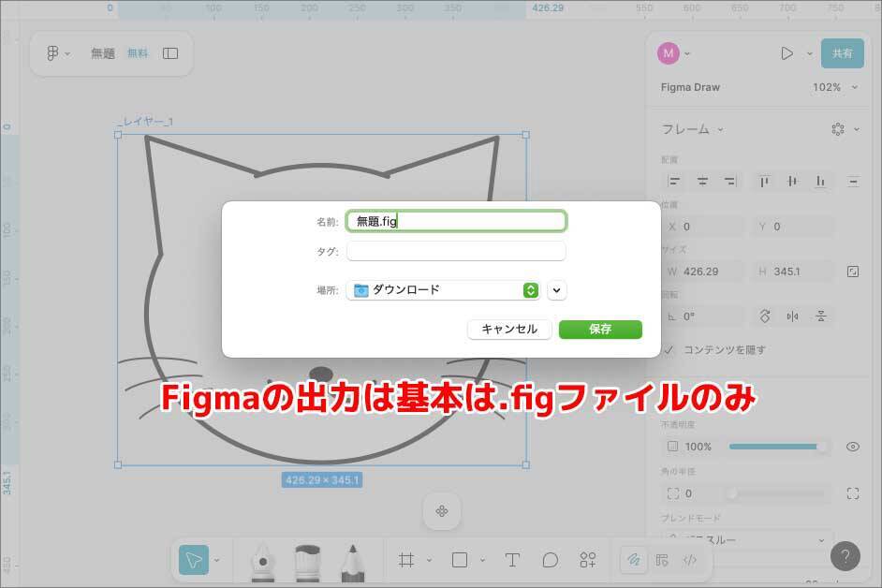Click the タグ input field
This screenshot has height=588, width=882.
point(456,251)
